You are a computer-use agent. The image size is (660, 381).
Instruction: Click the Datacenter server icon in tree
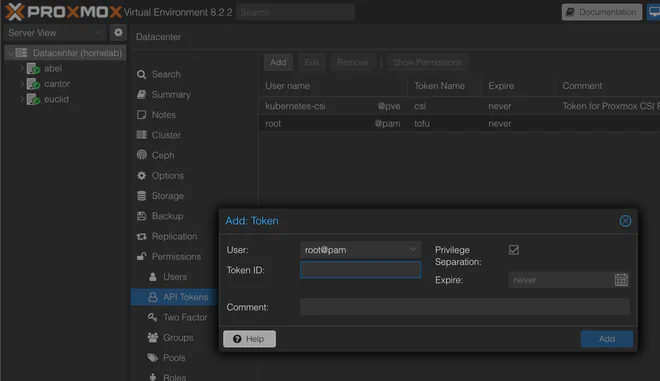tap(21, 53)
